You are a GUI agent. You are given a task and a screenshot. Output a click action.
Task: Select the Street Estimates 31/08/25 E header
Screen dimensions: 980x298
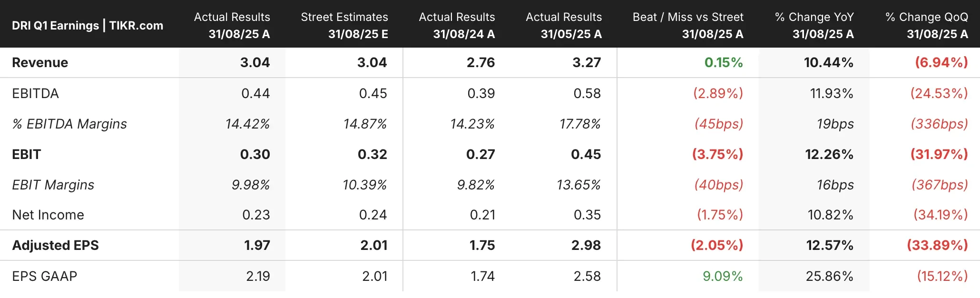coord(344,25)
